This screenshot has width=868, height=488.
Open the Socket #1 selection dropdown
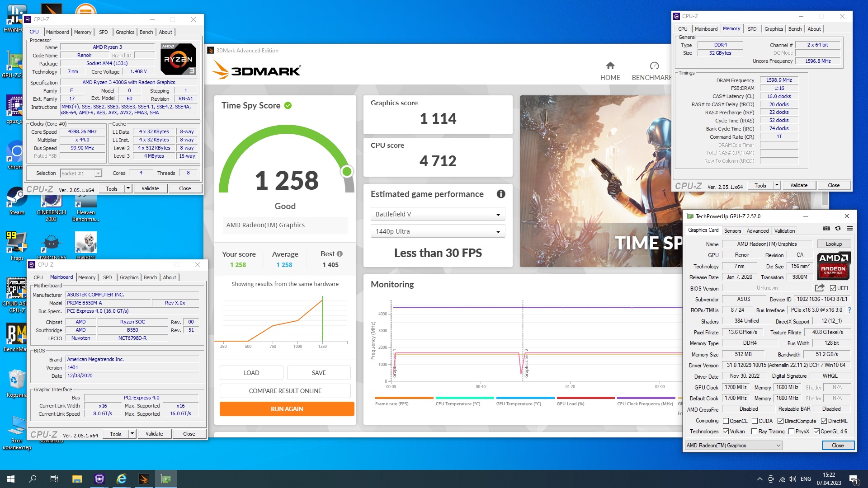[x=81, y=174]
